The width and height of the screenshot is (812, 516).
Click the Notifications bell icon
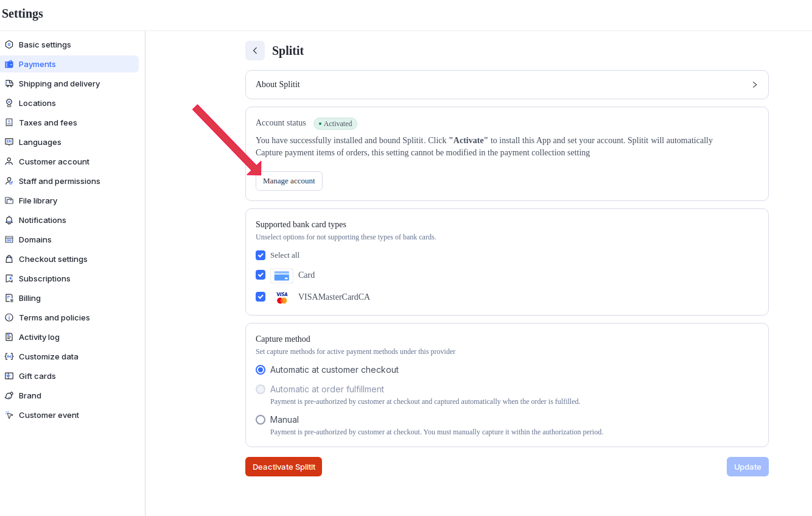pyautogui.click(x=9, y=220)
